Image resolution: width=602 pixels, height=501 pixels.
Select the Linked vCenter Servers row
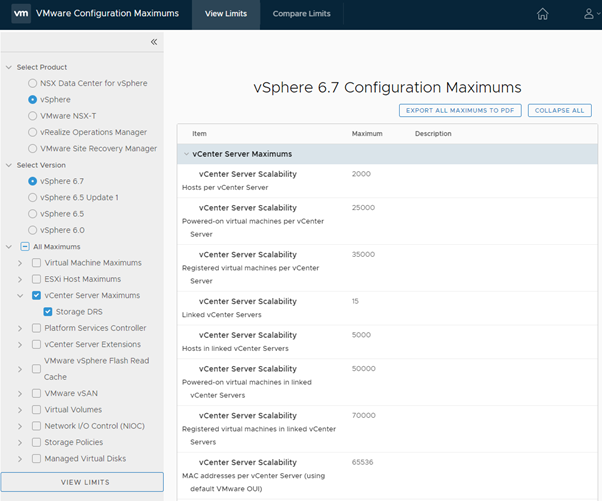387,308
